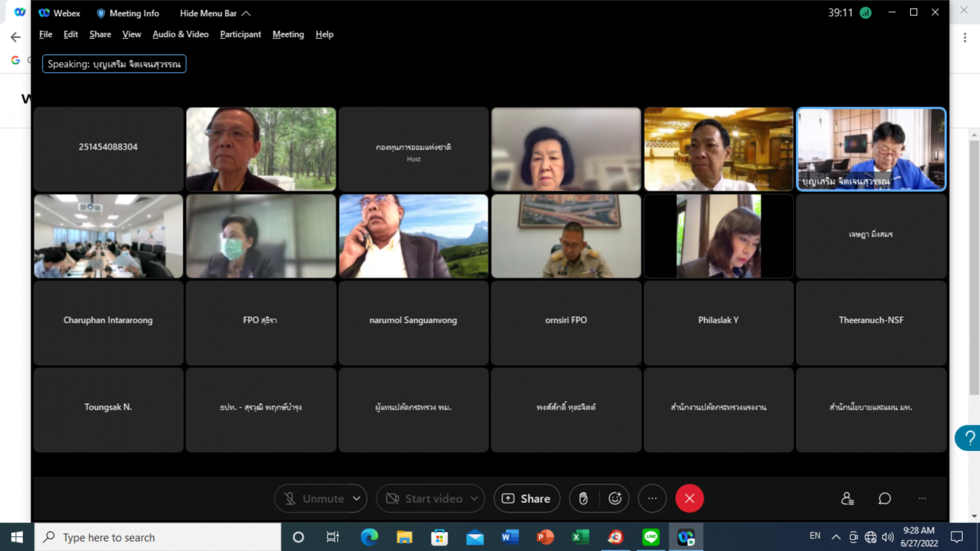Viewport: 980px width, 551px height.
Task: Open Word from taskbar
Action: coord(510,537)
